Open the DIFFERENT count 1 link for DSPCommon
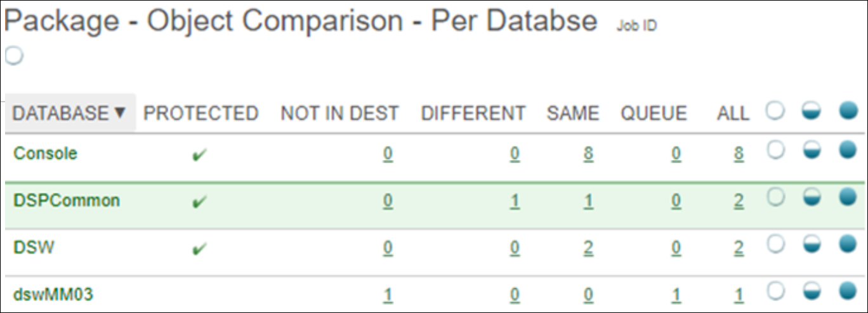Image resolution: width=868 pixels, height=313 pixels. (x=515, y=202)
